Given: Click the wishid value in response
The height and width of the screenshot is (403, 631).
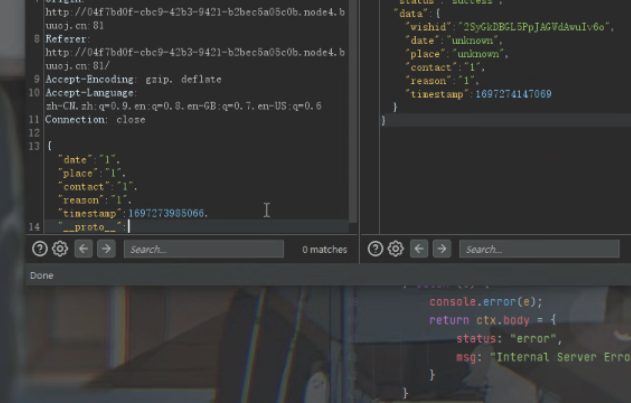Looking at the screenshot, I should [x=534, y=27].
